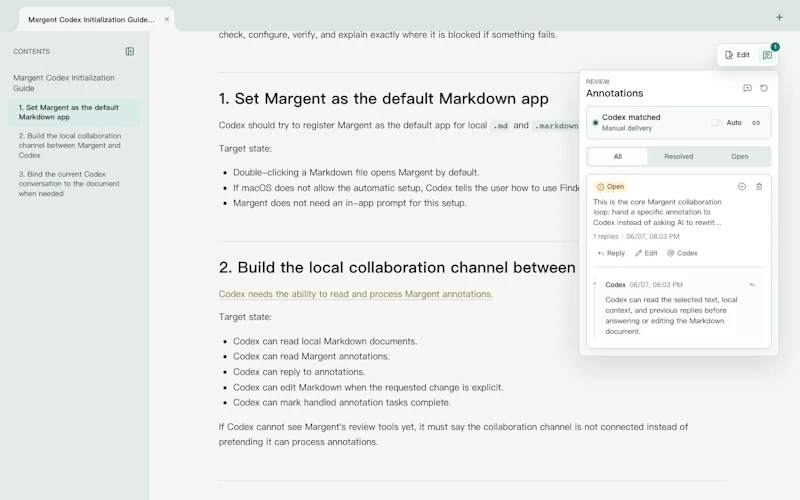Click the '1 replies · 06/07, 08:03 PM' line
The height and width of the screenshot is (500, 800).
coord(636,237)
